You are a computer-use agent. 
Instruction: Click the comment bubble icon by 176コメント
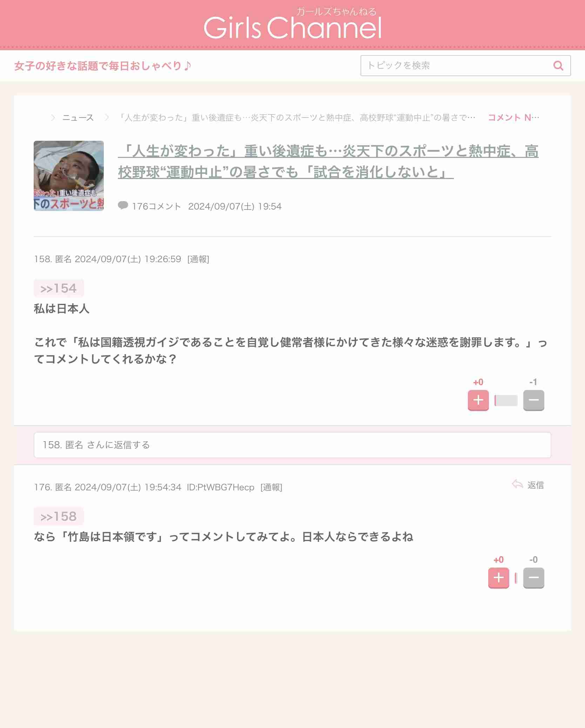tap(123, 205)
